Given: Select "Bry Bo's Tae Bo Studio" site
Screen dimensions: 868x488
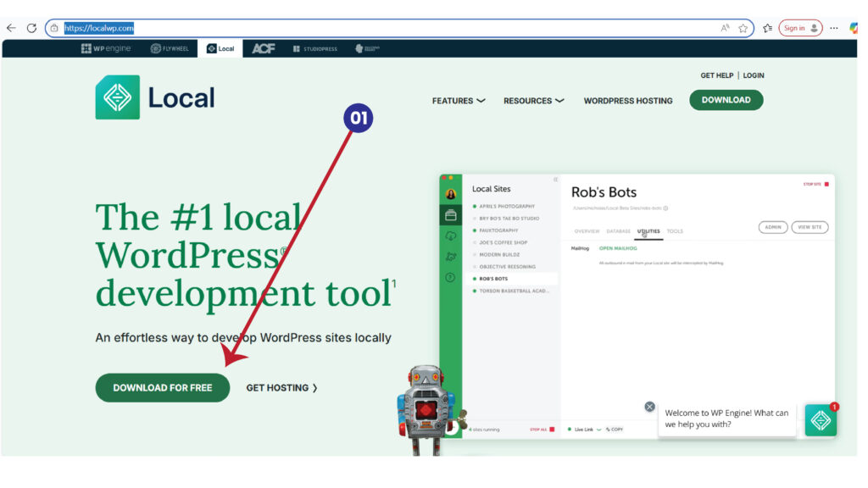Looking at the screenshot, I should [x=509, y=219].
